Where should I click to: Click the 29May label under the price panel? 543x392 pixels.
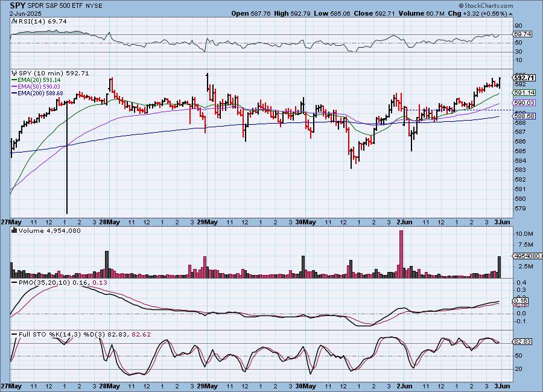click(x=207, y=222)
